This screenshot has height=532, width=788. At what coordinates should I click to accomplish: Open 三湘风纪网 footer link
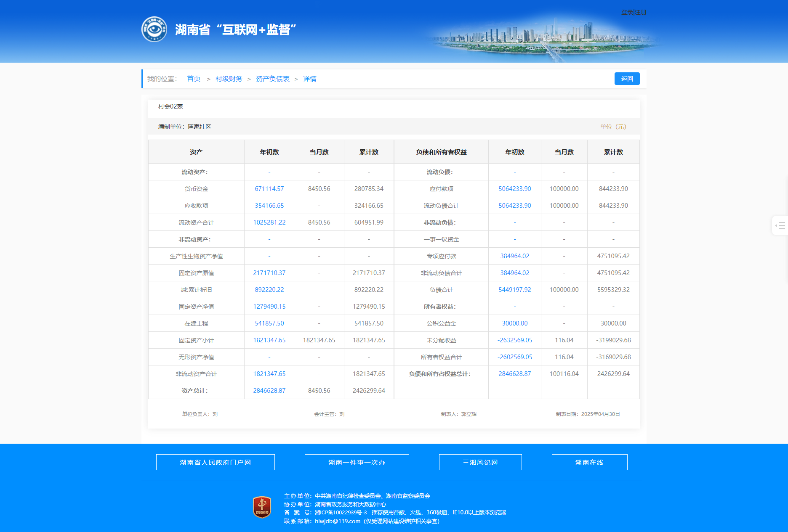[x=480, y=462]
